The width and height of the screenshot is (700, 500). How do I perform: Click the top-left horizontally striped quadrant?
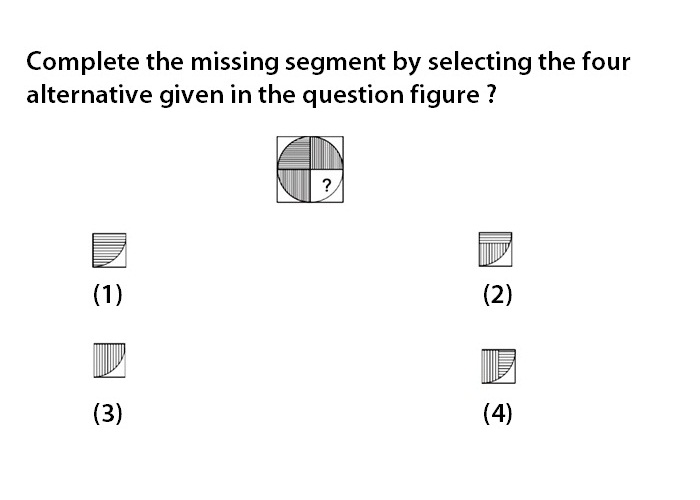pos(294,153)
